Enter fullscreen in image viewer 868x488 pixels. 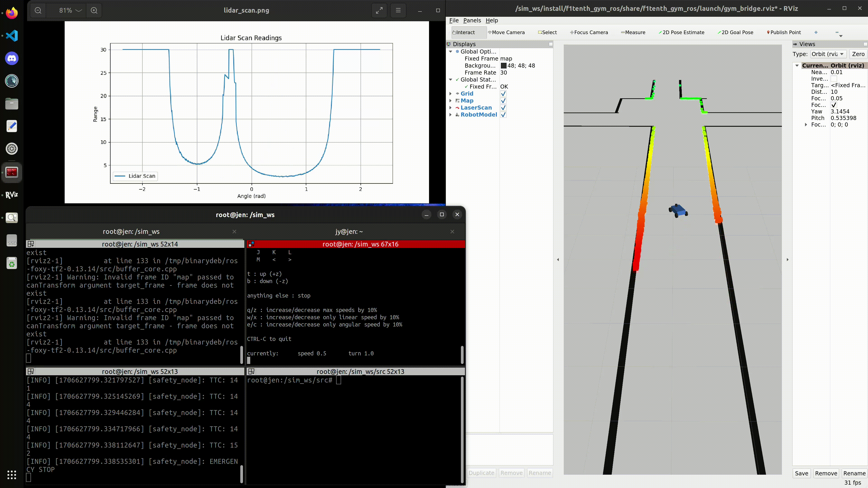coord(379,10)
